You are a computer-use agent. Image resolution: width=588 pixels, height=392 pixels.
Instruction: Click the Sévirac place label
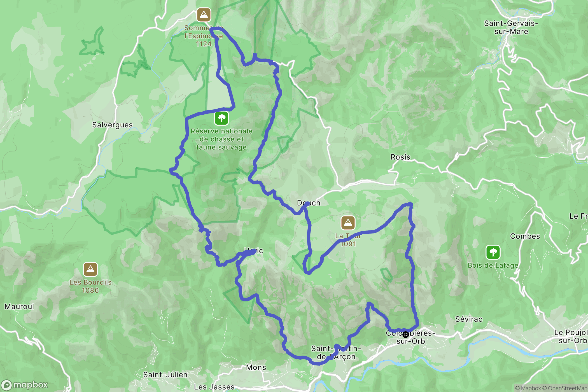[x=469, y=319]
